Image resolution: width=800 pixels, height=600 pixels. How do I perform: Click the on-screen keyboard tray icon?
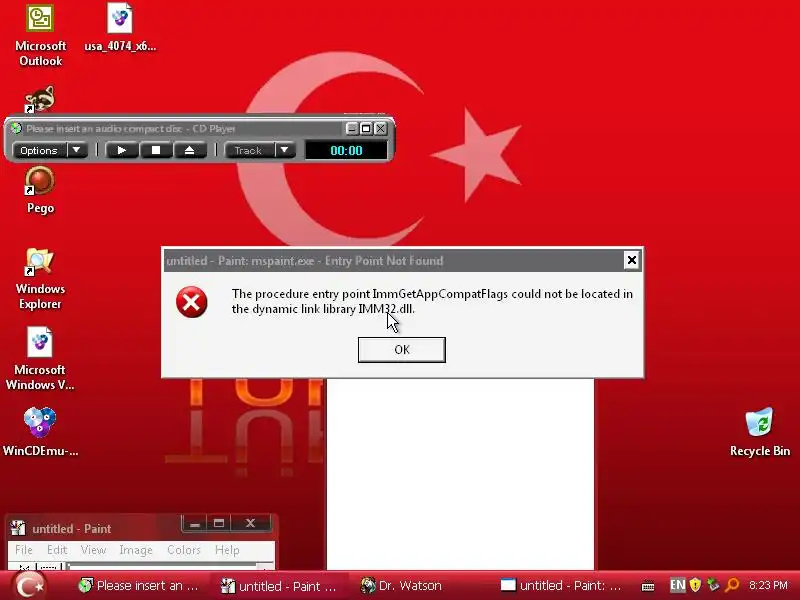648,587
